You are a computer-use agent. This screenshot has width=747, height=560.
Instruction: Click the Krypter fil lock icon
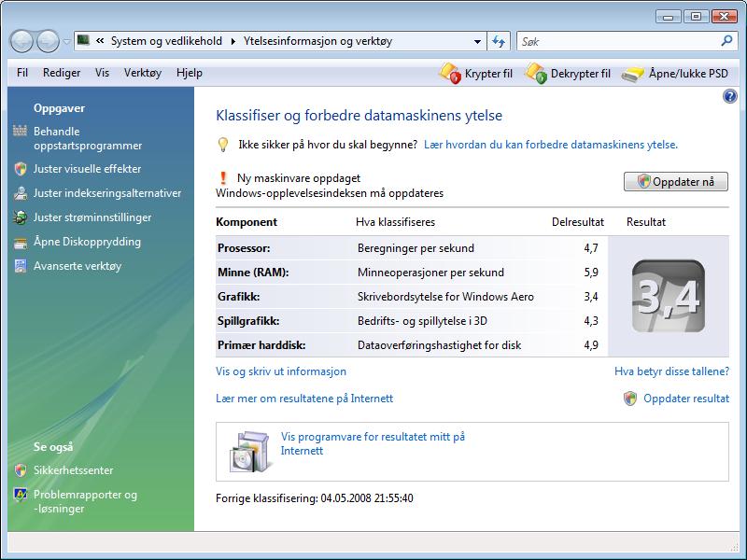pyautogui.click(x=450, y=74)
